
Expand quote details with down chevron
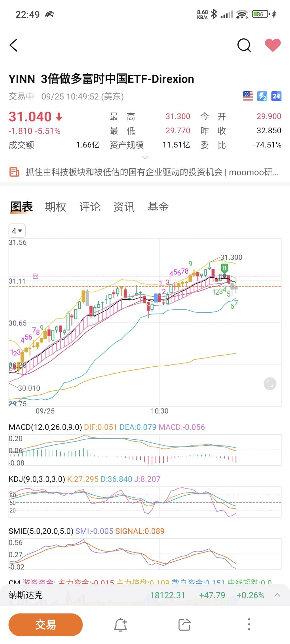coord(145,157)
